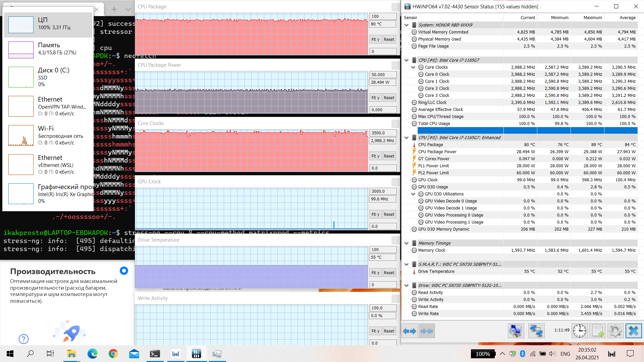
Task: Show hidden tray icons chevron
Action: [502, 354]
